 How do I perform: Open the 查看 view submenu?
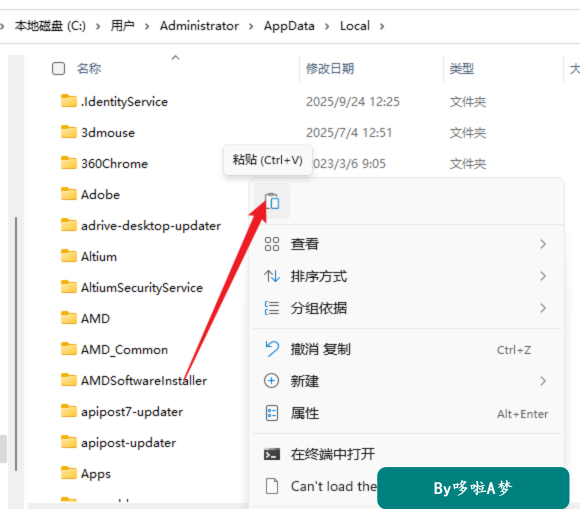406,244
